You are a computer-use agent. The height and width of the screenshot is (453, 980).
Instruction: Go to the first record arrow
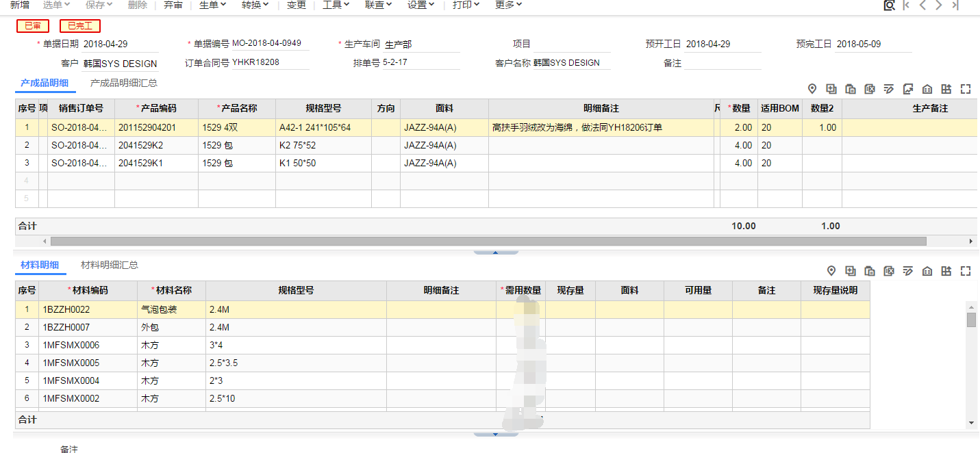(906, 5)
